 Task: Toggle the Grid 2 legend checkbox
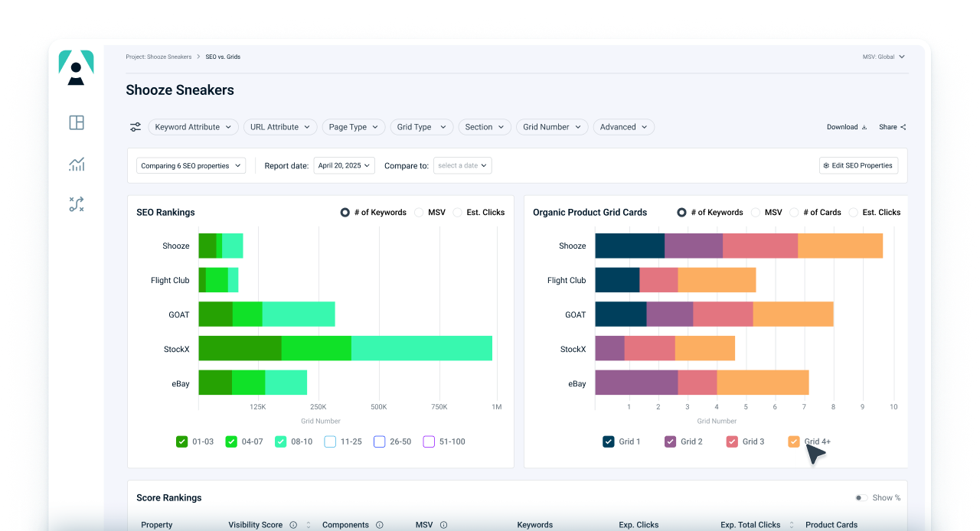pyautogui.click(x=671, y=441)
